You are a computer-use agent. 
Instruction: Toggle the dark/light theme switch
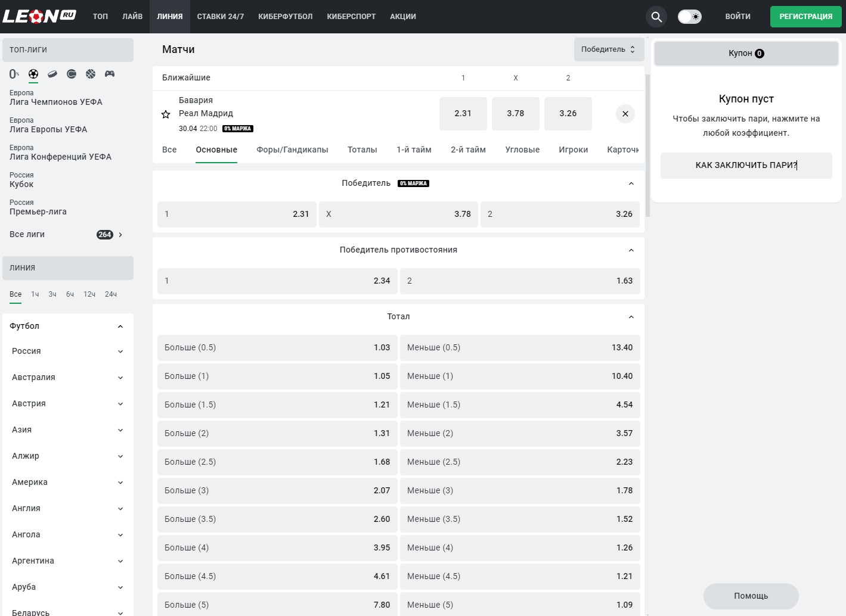point(690,17)
